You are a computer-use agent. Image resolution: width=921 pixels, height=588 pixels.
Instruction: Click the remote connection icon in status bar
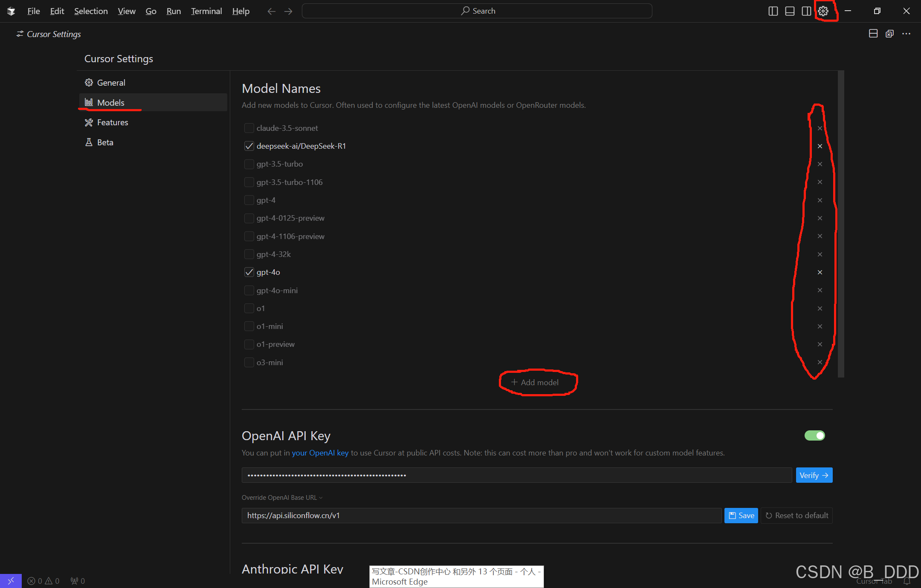(x=11, y=580)
